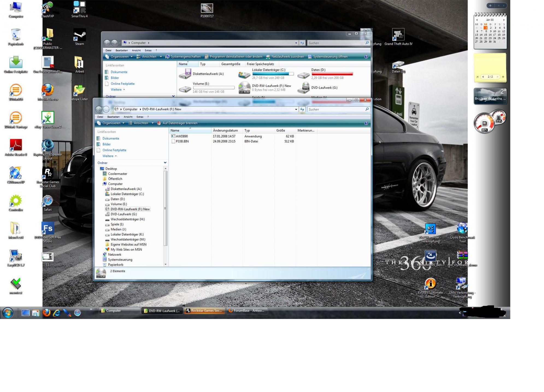Launch the Grand Theft Auto IV shortcut
Screen dimensions: 544x392
tap(398, 35)
